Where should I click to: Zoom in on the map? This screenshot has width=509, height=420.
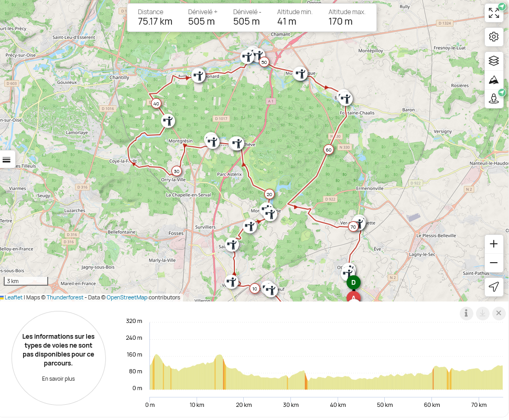click(494, 244)
